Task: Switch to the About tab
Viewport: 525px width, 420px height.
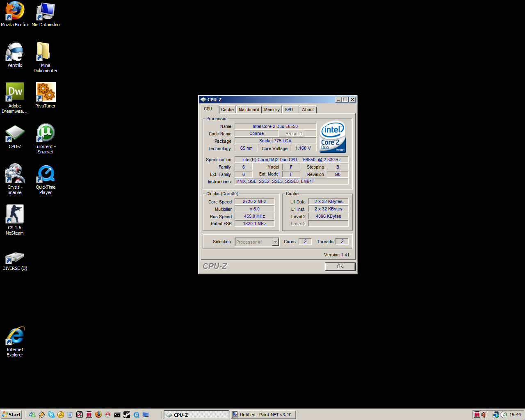Action: (x=308, y=110)
